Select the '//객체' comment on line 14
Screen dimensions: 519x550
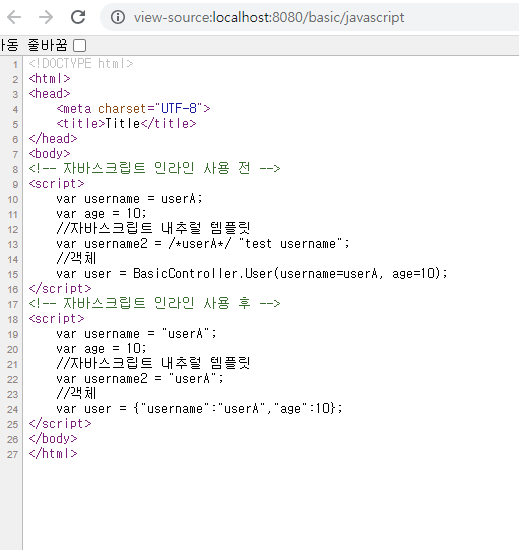pyautogui.click(x=76, y=259)
